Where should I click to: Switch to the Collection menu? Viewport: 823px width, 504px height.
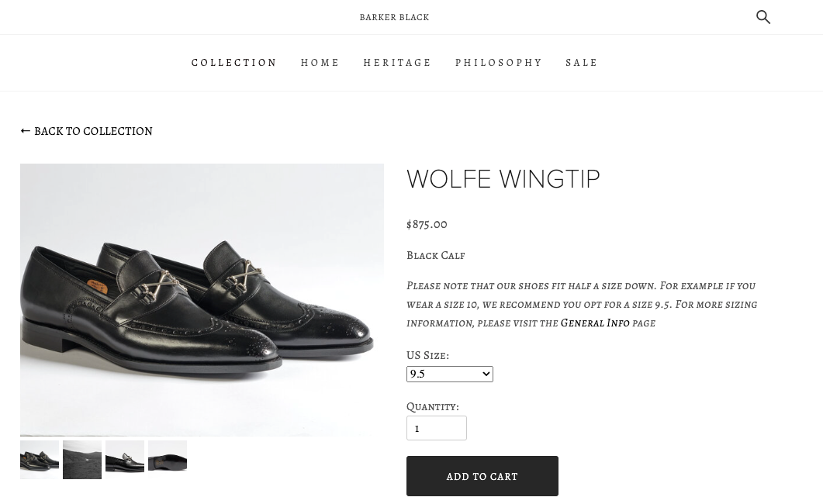pyautogui.click(x=234, y=63)
